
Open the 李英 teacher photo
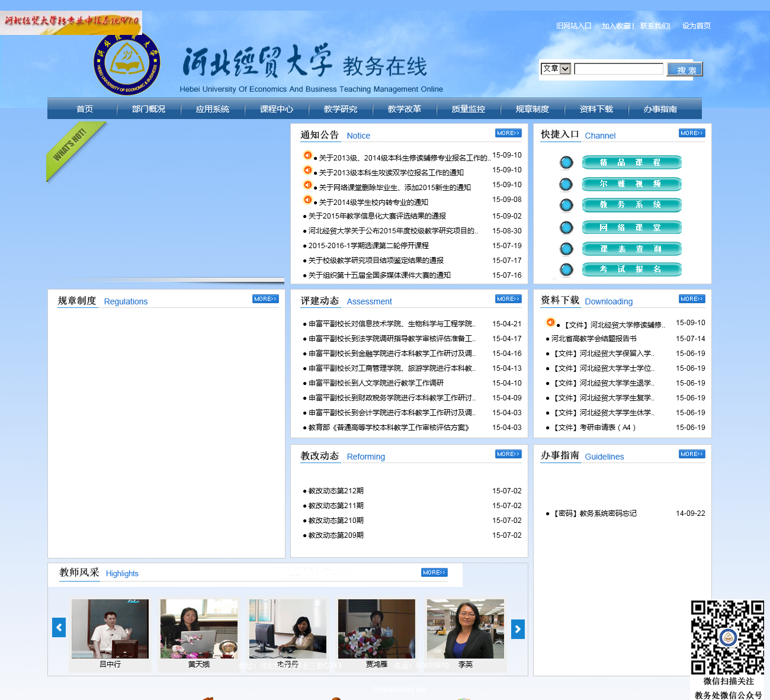tap(466, 629)
